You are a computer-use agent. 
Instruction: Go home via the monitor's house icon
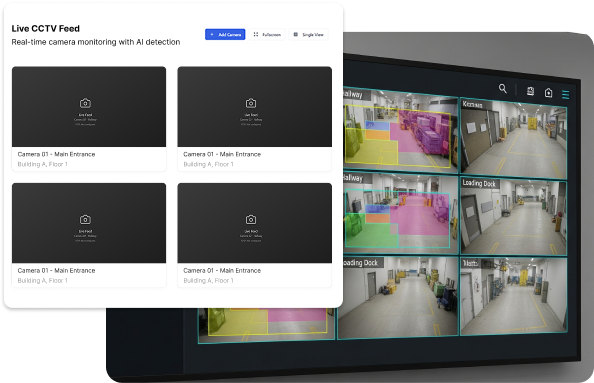(x=548, y=93)
